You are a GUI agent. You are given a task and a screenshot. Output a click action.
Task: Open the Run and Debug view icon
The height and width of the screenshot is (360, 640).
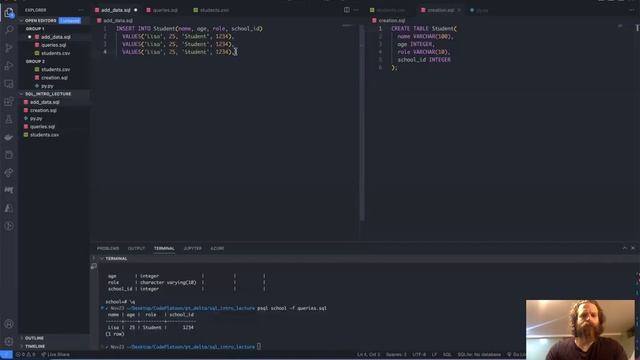[9, 66]
